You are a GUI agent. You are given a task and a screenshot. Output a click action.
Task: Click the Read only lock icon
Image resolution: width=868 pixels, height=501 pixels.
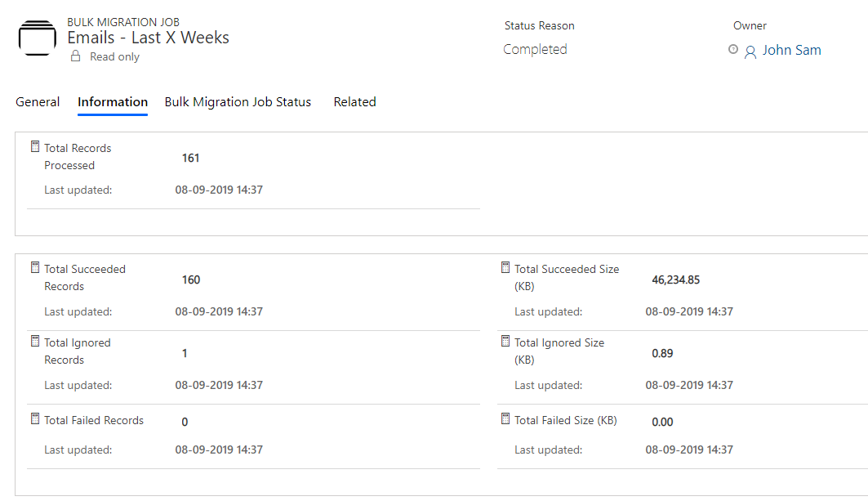[x=76, y=56]
